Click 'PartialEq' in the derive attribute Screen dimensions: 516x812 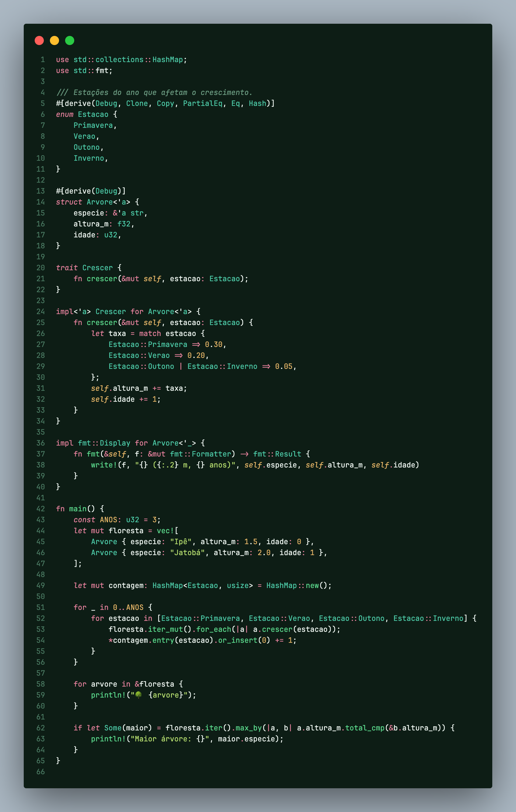(x=203, y=103)
